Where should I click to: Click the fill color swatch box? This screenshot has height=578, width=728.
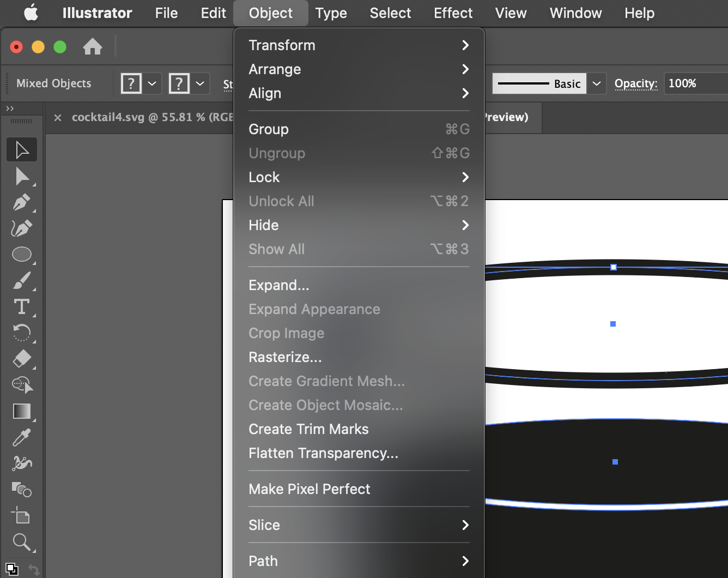click(131, 83)
